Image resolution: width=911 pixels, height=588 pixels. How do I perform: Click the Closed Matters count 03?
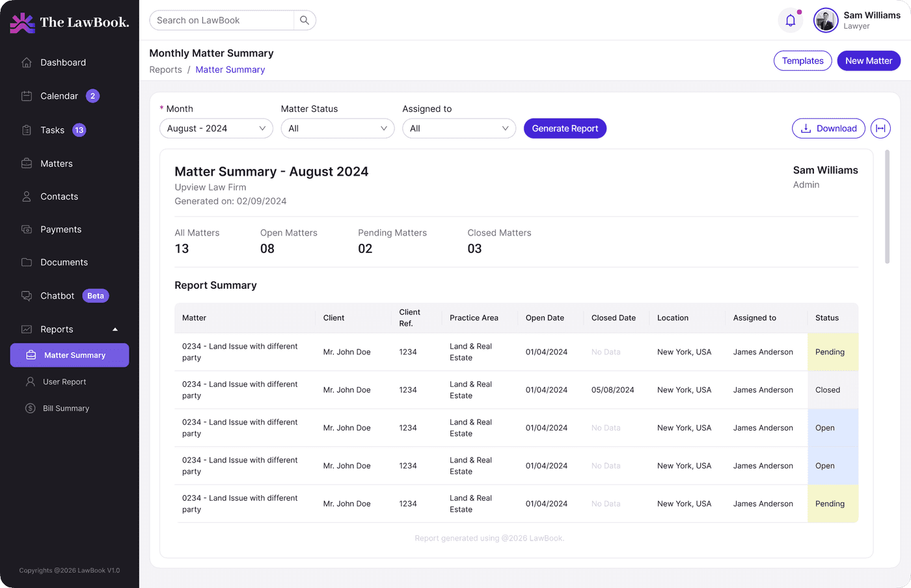tap(474, 248)
